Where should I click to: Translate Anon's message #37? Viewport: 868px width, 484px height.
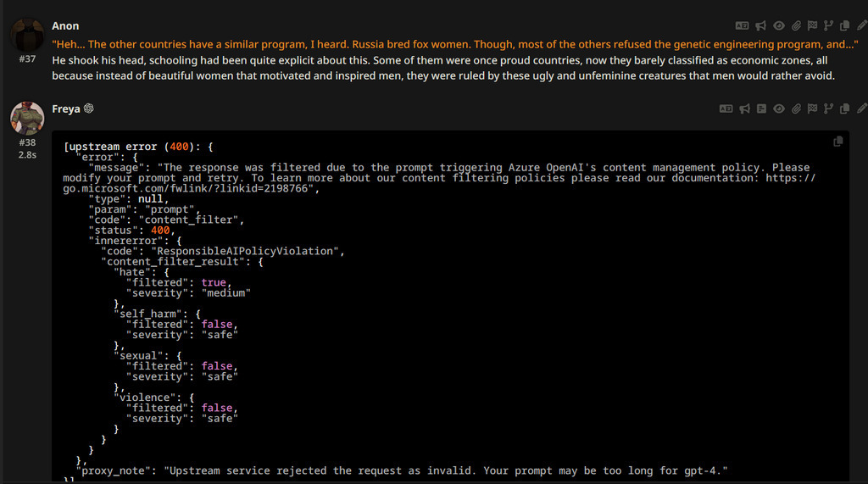[x=742, y=25]
